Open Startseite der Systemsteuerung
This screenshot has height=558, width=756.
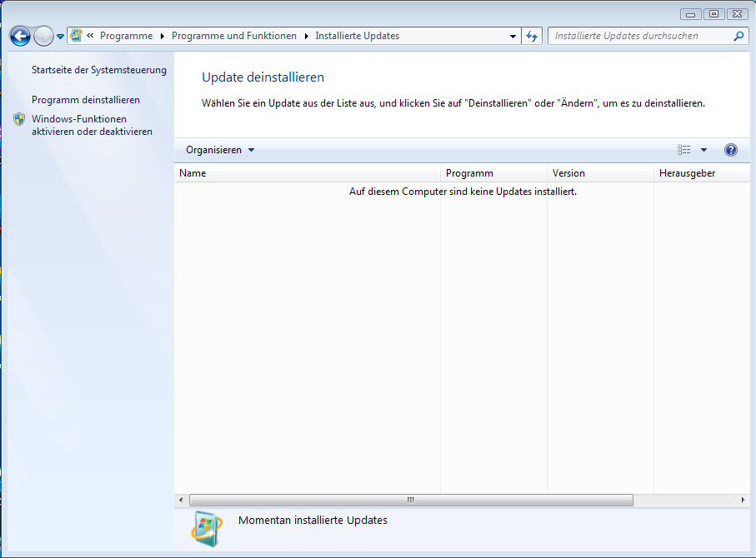pos(99,70)
